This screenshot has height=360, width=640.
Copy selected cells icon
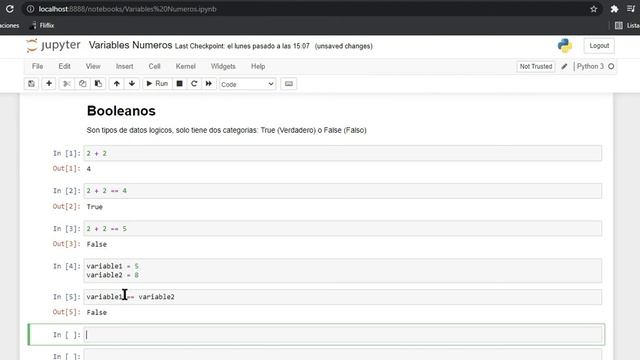(82, 84)
